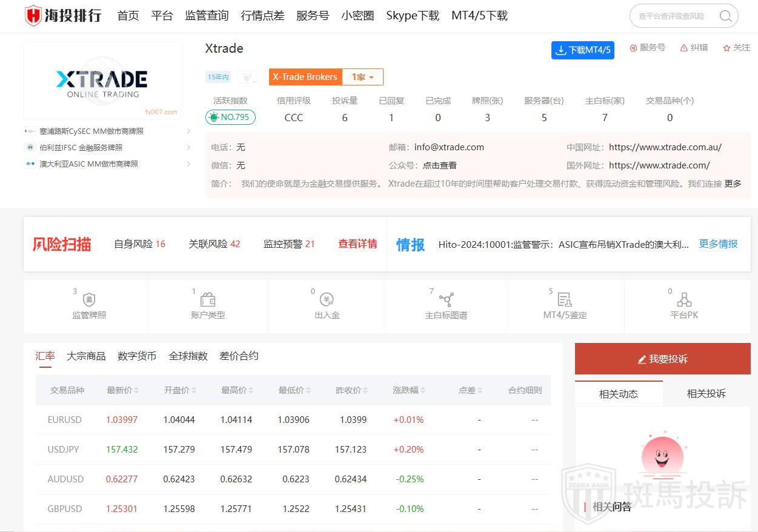Open 监管查询 in the top navigation
Image resolution: width=758 pixels, height=532 pixels.
pos(207,16)
